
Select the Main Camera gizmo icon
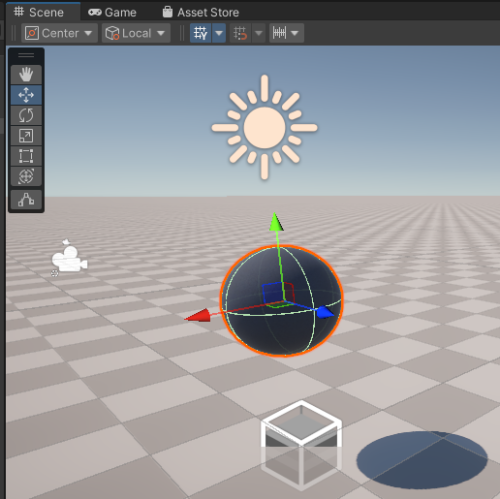[x=69, y=258]
